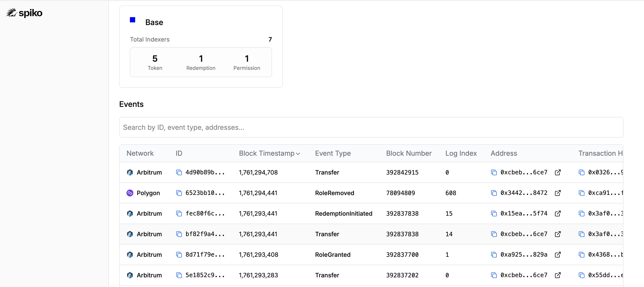Screen dimensions: 644x287
Task: Click the blue Base network square
Action: 132,20
